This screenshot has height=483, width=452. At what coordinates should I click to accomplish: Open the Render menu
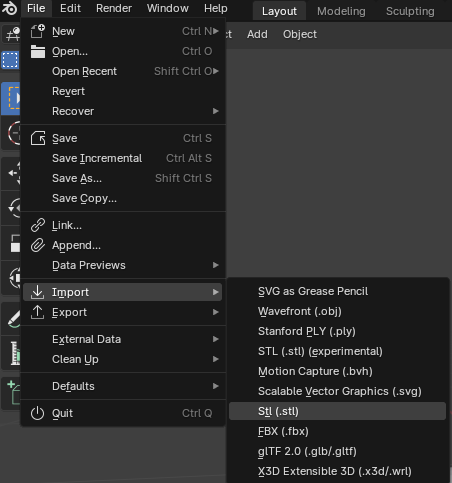pos(114,8)
